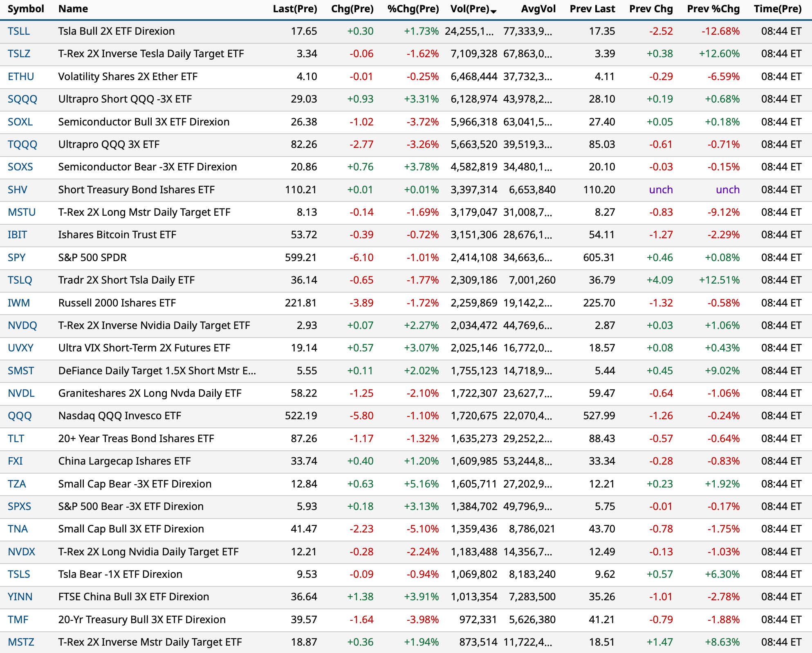Click the TLT symbol link
The height and width of the screenshot is (653, 812).
[x=16, y=438]
